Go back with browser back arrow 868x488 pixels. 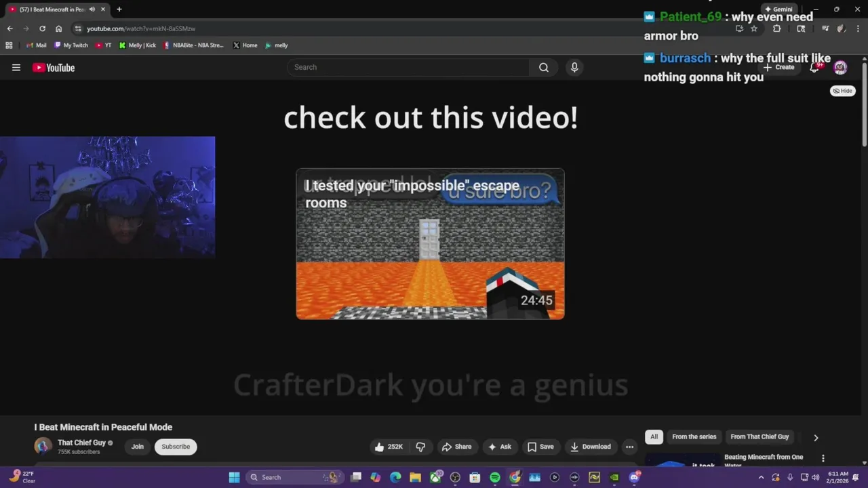(9, 28)
